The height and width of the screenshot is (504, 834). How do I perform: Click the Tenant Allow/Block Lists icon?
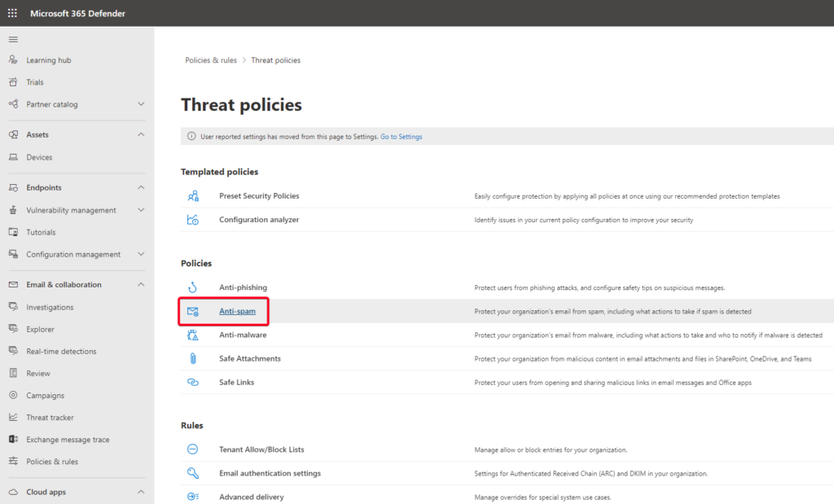(193, 449)
